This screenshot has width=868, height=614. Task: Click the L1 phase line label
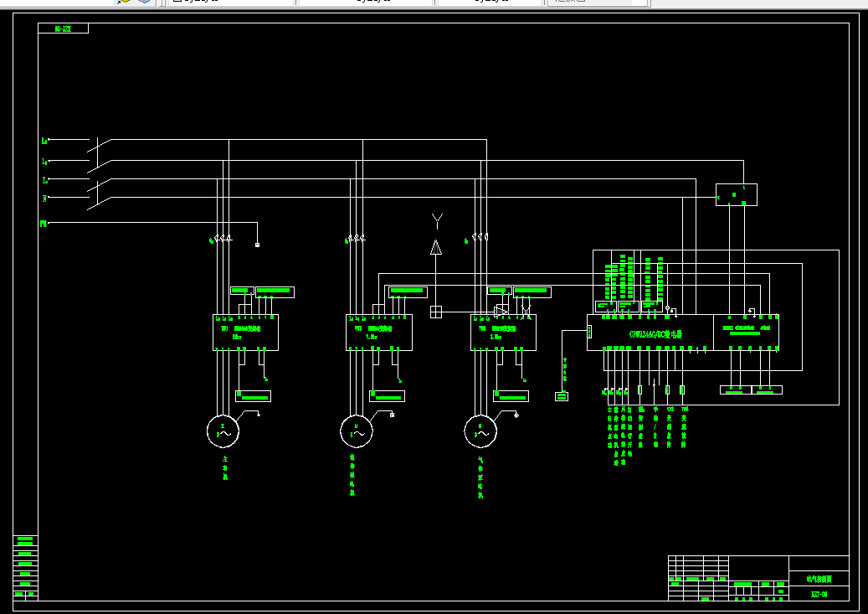[44, 141]
